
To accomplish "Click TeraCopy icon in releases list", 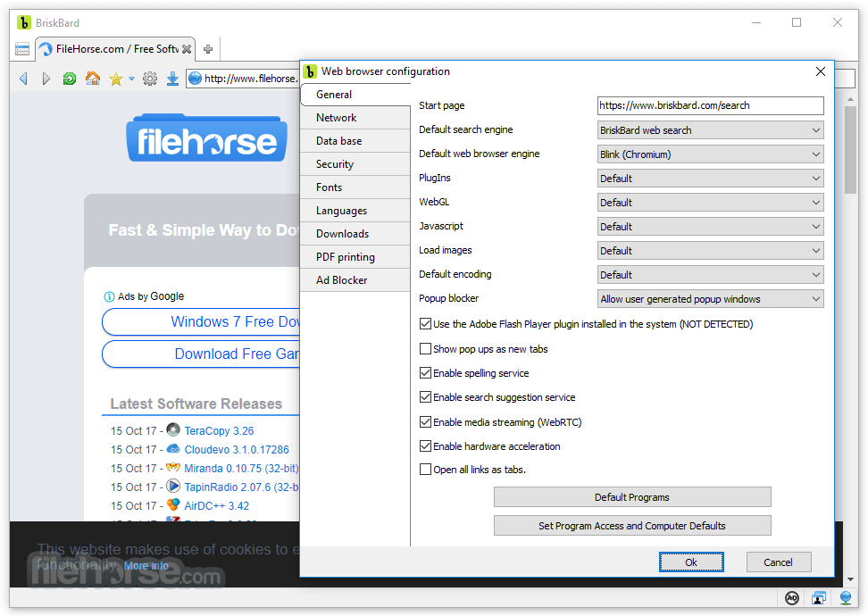I will point(173,429).
